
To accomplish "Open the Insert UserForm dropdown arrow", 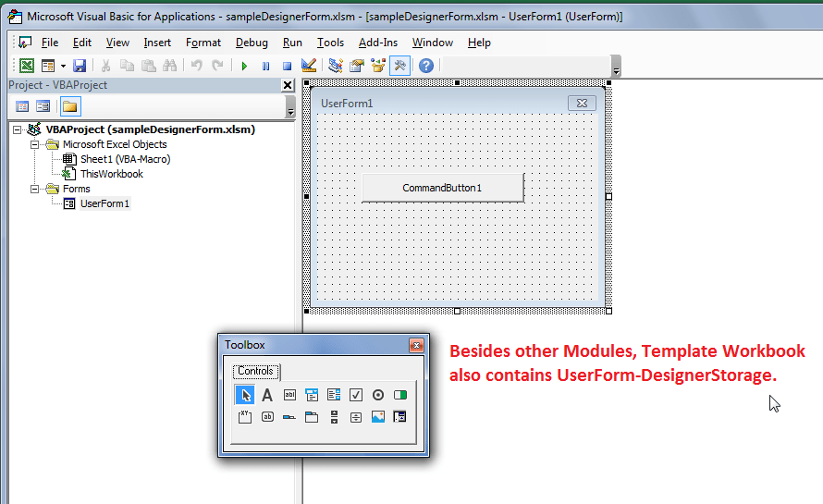I will tap(63, 67).
